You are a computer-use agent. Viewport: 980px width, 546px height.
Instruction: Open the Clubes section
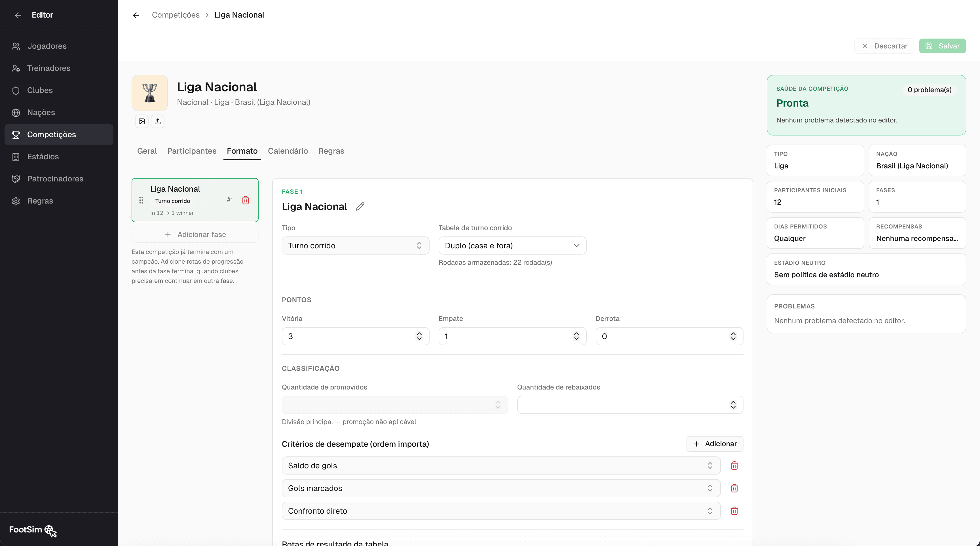(59, 90)
